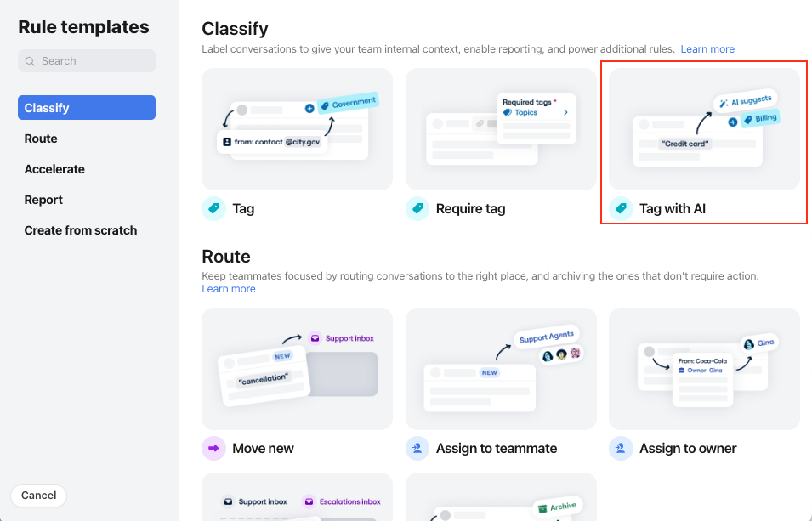Image resolution: width=812 pixels, height=521 pixels.
Task: Click the tag icon beside "Tag with AI"
Action: (x=621, y=208)
